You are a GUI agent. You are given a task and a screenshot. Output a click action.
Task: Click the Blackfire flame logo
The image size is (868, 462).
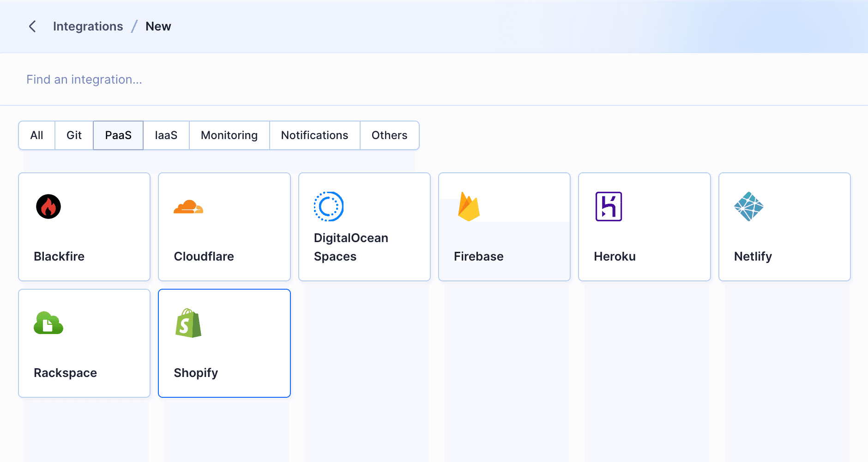(48, 207)
